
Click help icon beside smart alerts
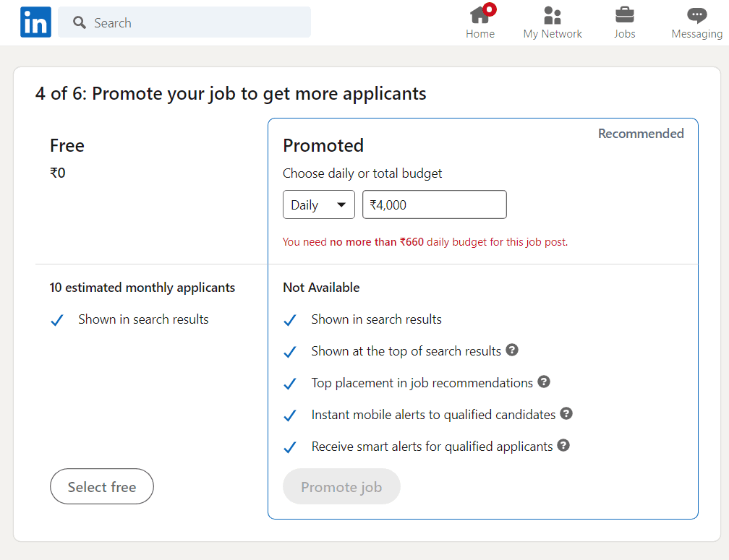[563, 446]
